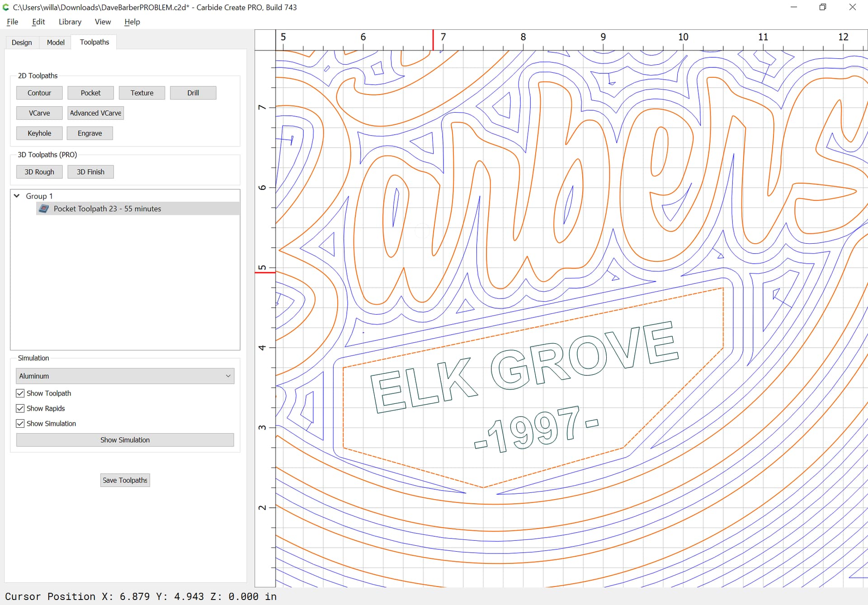Disable the Show Simulation checkbox
Viewport: 868px width, 605px height.
tap(20, 424)
